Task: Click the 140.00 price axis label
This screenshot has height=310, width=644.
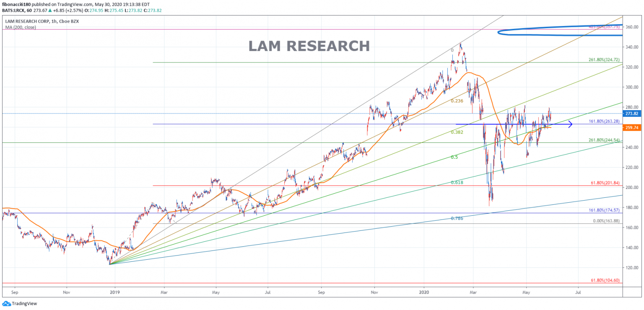Action: [x=633, y=248]
